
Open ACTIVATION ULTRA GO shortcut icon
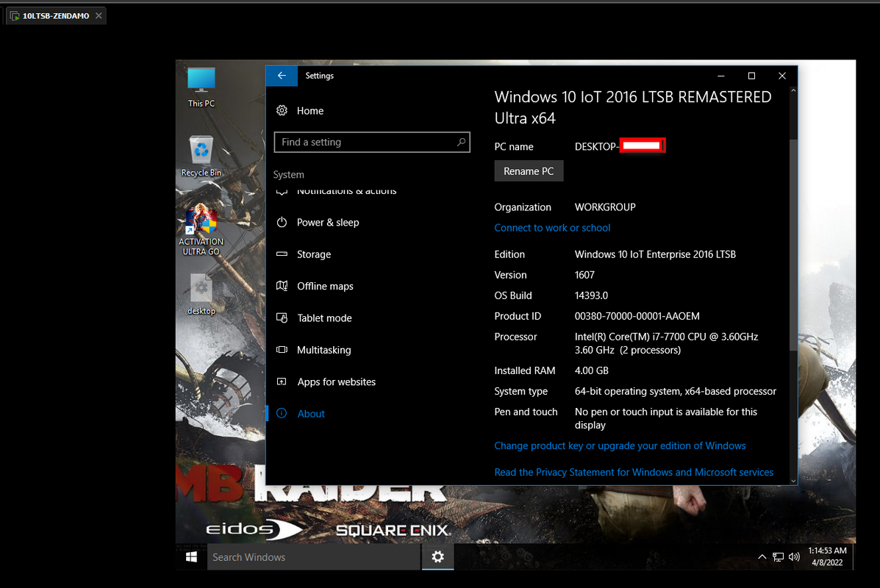(x=201, y=230)
